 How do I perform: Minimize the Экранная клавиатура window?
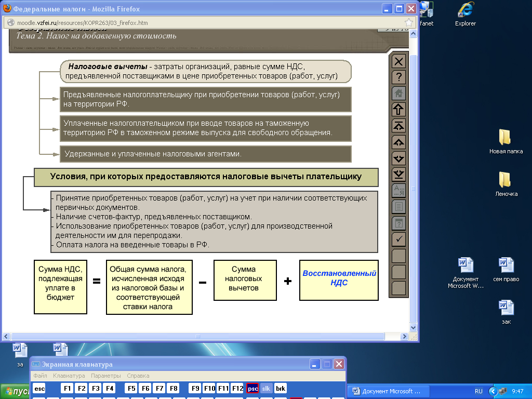[314, 364]
